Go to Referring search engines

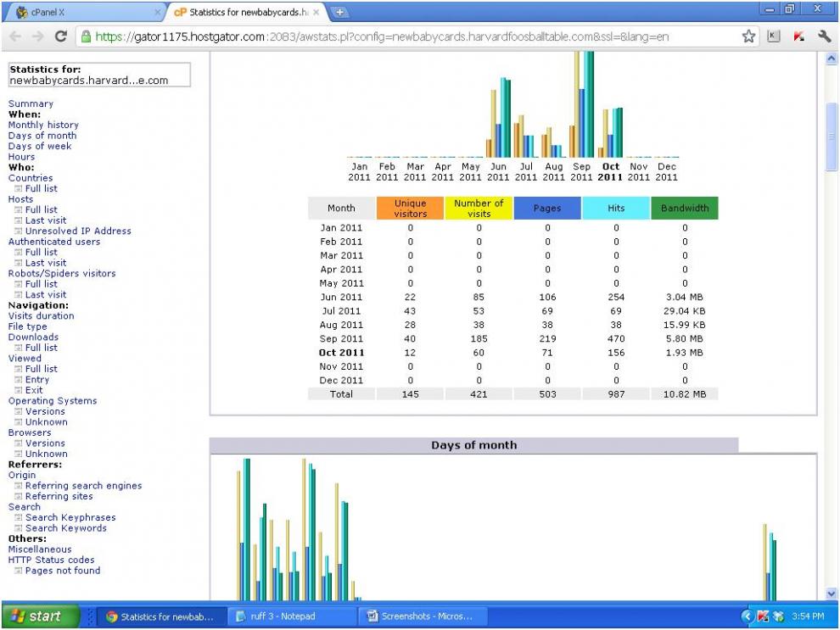83,486
